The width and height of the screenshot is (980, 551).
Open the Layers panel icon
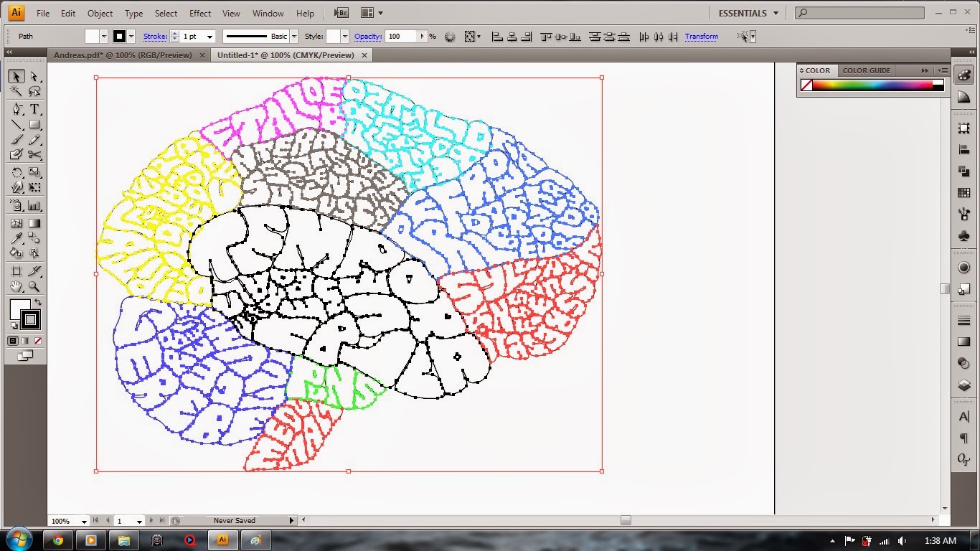[963, 385]
